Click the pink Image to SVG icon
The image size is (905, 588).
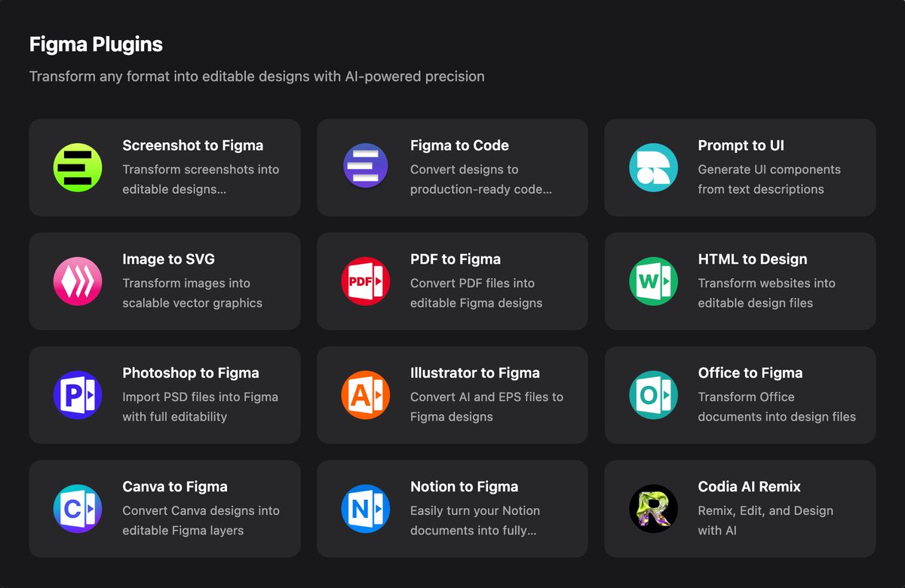pos(78,281)
